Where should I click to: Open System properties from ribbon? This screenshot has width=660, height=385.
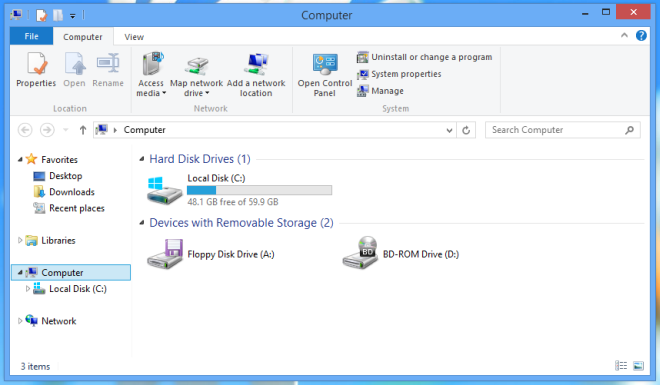pyautogui.click(x=399, y=74)
